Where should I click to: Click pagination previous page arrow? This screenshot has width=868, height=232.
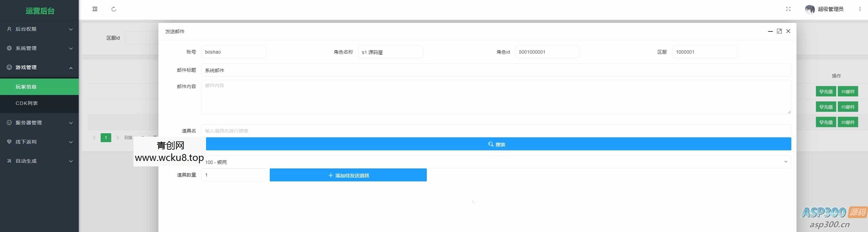[94, 138]
